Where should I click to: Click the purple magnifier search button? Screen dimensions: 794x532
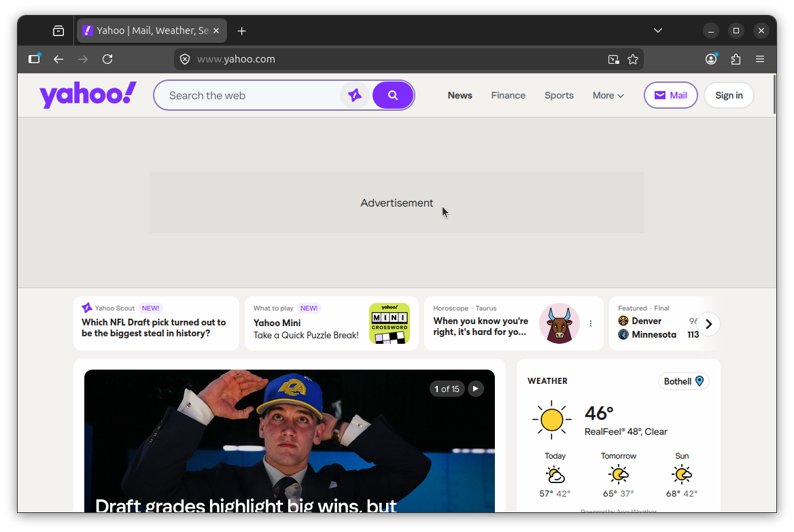pyautogui.click(x=393, y=95)
